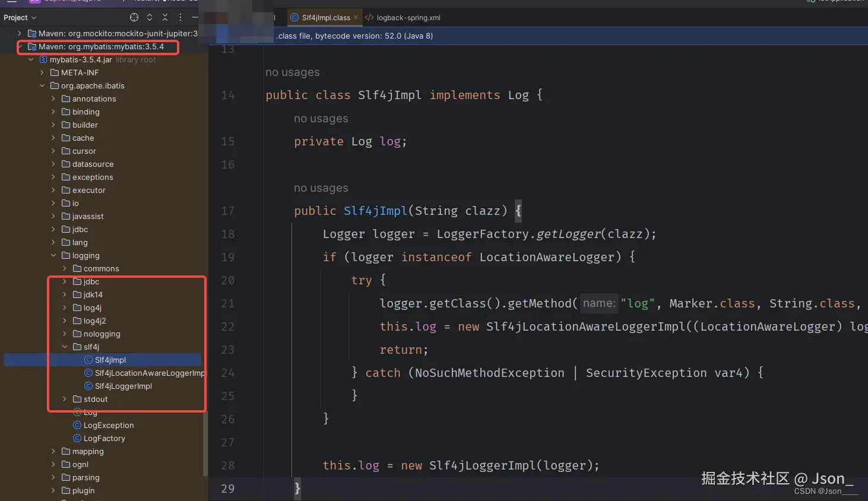868x501 pixels.
Task: Click the folder icon of annotations
Action: tap(66, 99)
